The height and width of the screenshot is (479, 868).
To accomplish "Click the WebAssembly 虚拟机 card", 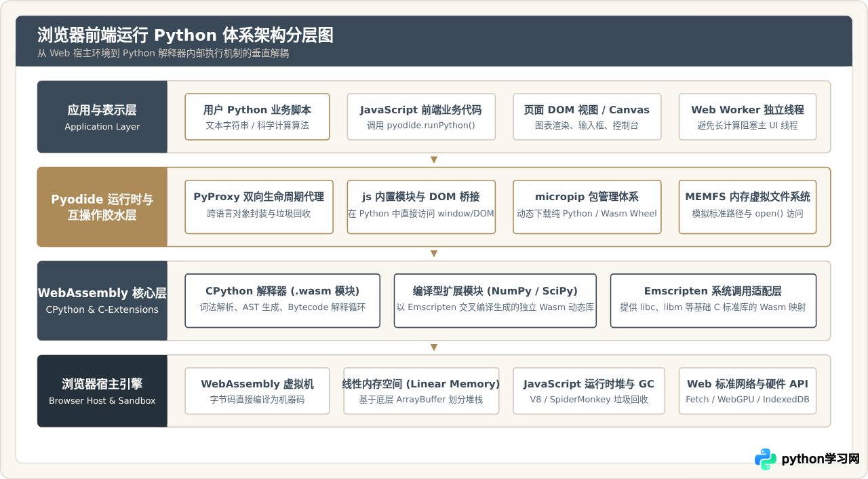I will click(257, 391).
